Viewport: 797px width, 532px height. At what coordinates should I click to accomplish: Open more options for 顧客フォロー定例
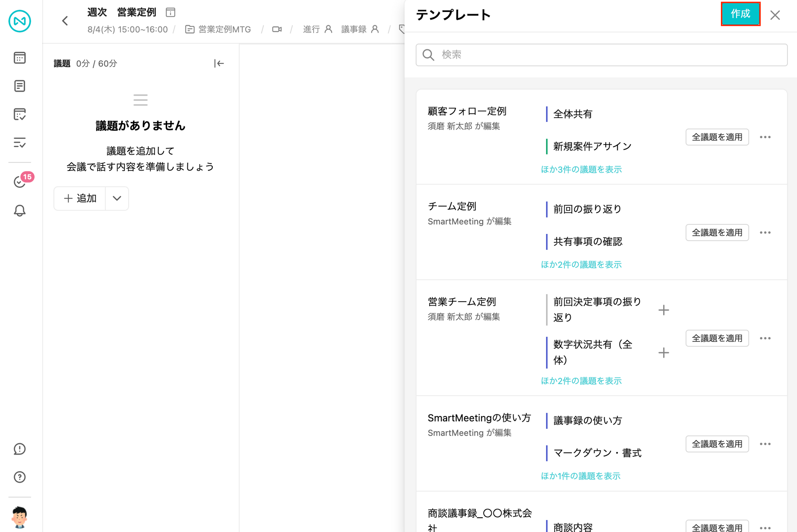pyautogui.click(x=765, y=137)
